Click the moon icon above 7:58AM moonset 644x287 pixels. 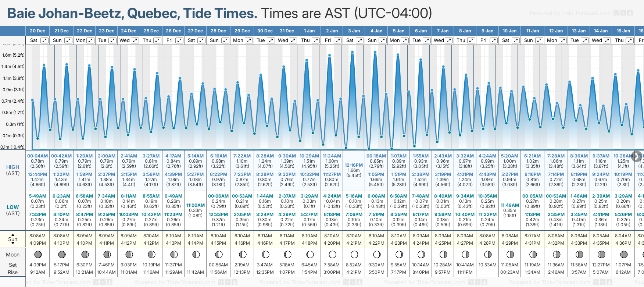pyautogui.click(x=332, y=254)
